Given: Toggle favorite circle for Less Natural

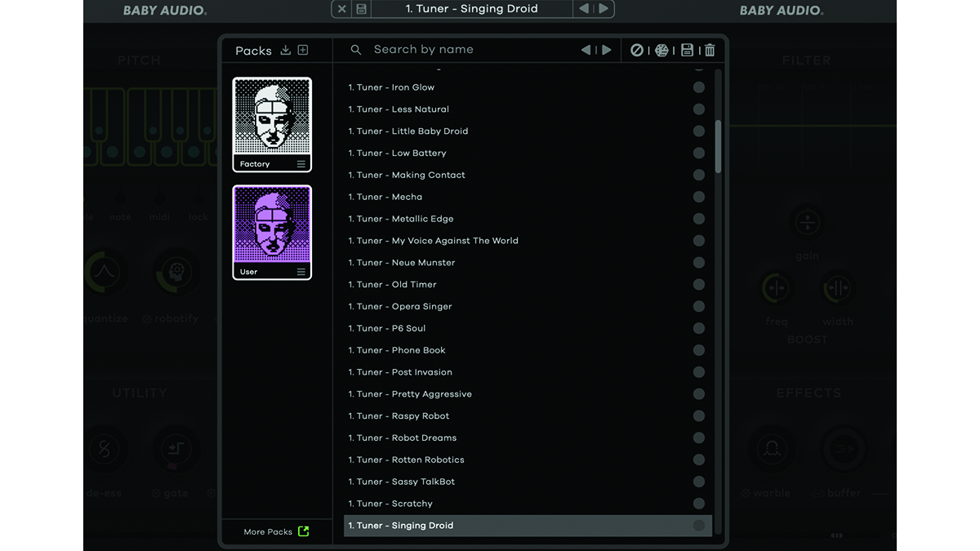Looking at the screenshot, I should 699,109.
